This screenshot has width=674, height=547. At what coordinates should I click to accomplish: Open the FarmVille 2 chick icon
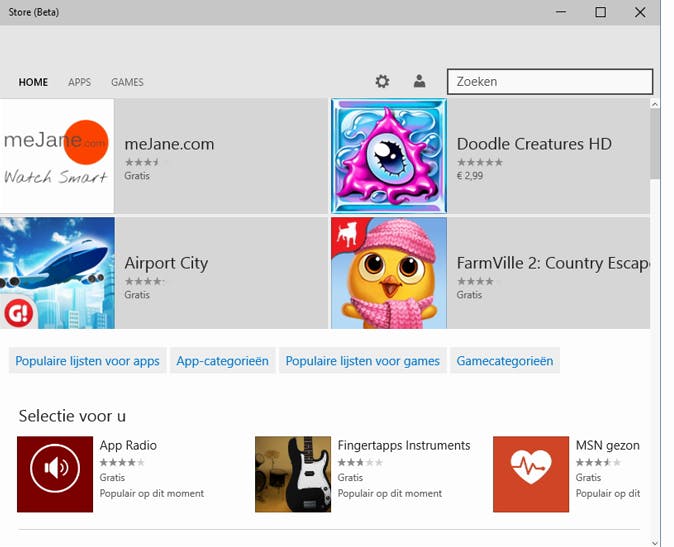point(389,273)
